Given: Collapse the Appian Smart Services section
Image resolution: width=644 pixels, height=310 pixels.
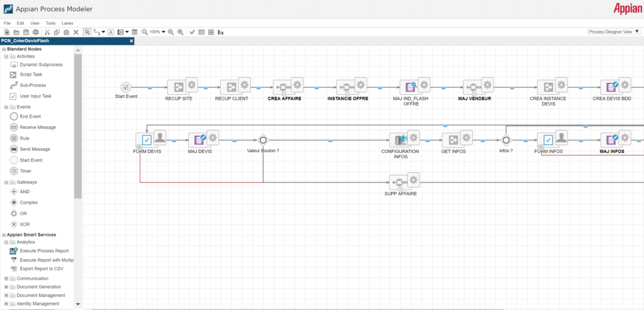Looking at the screenshot, I should (x=4, y=235).
